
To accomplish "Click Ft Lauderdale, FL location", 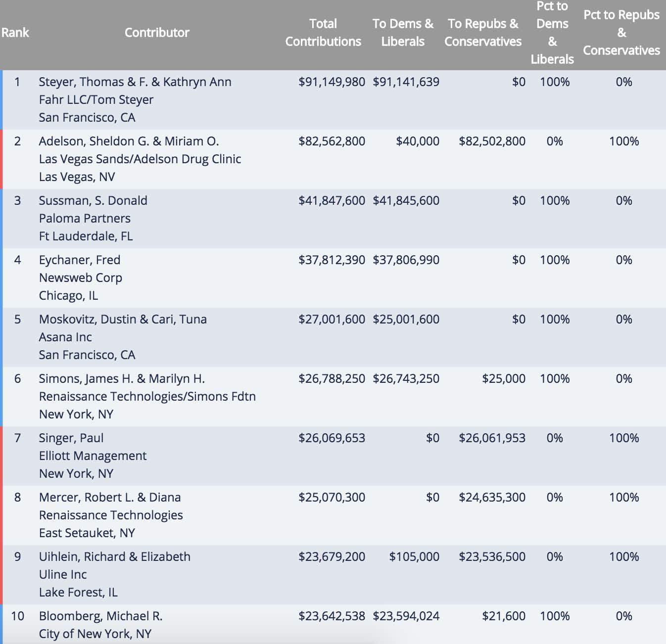I will click(x=86, y=236).
